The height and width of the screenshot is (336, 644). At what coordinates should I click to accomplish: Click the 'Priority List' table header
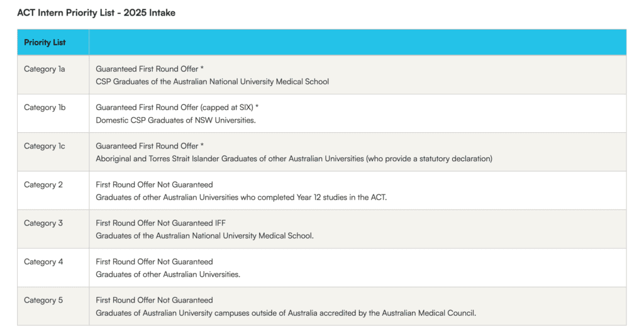click(x=45, y=42)
